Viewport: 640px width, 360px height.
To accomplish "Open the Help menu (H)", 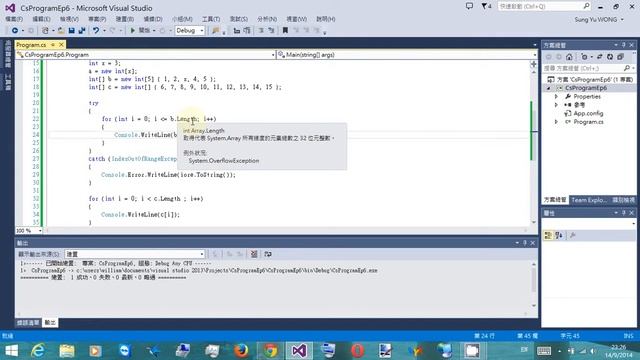I will (x=326, y=19).
